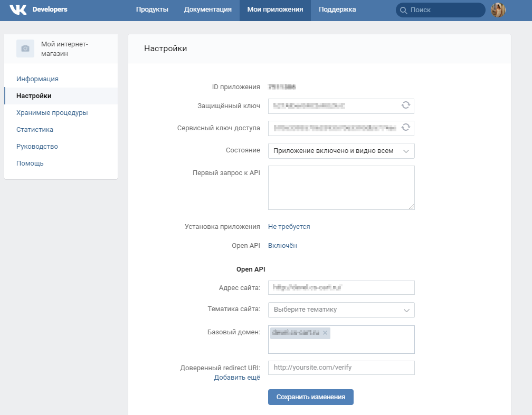Open the 'Выберите тематику' dropdown

pyautogui.click(x=341, y=310)
